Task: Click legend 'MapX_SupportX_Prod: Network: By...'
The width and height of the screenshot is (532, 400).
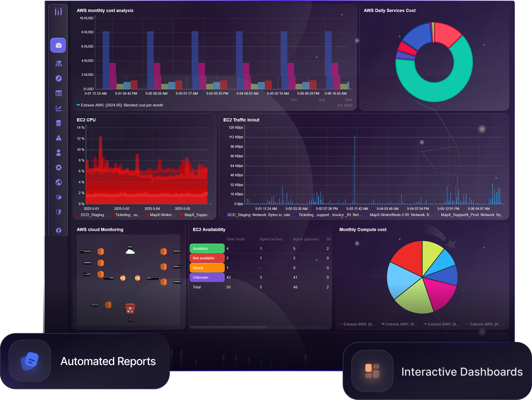Action: (470, 215)
